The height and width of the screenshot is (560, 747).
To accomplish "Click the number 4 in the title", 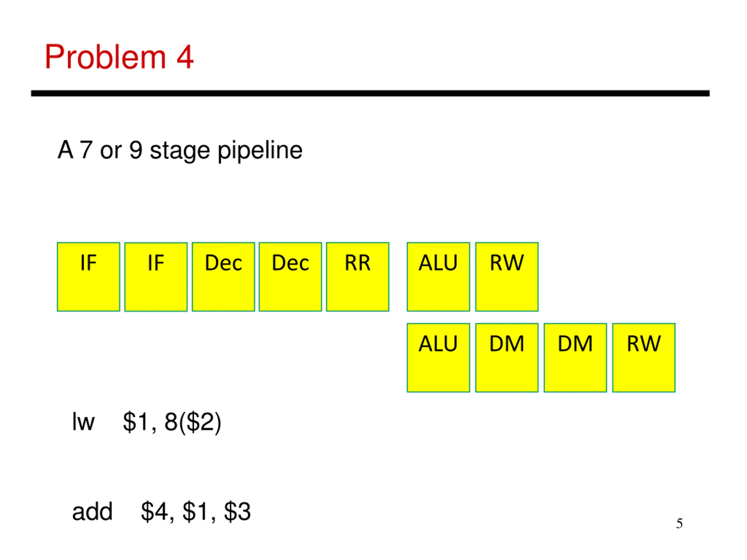I will point(185,57).
